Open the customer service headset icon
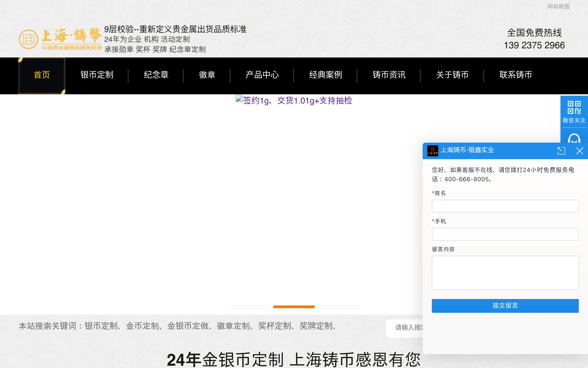 pyautogui.click(x=574, y=138)
